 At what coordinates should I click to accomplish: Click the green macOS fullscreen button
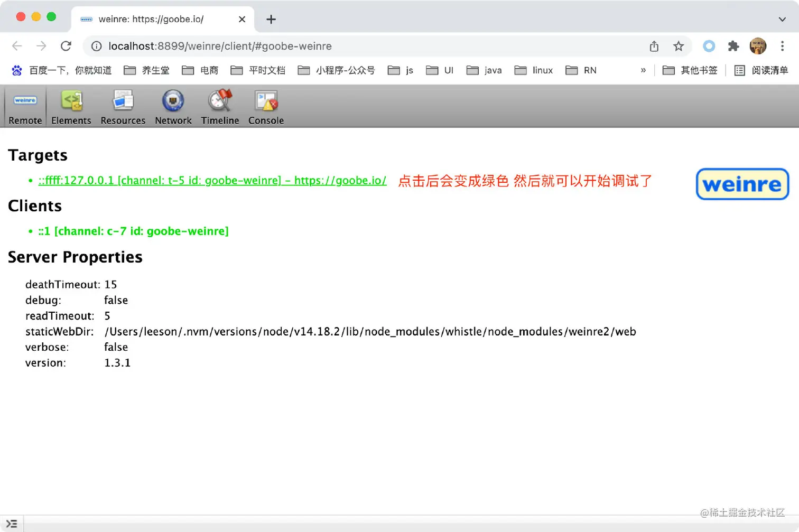(x=51, y=16)
